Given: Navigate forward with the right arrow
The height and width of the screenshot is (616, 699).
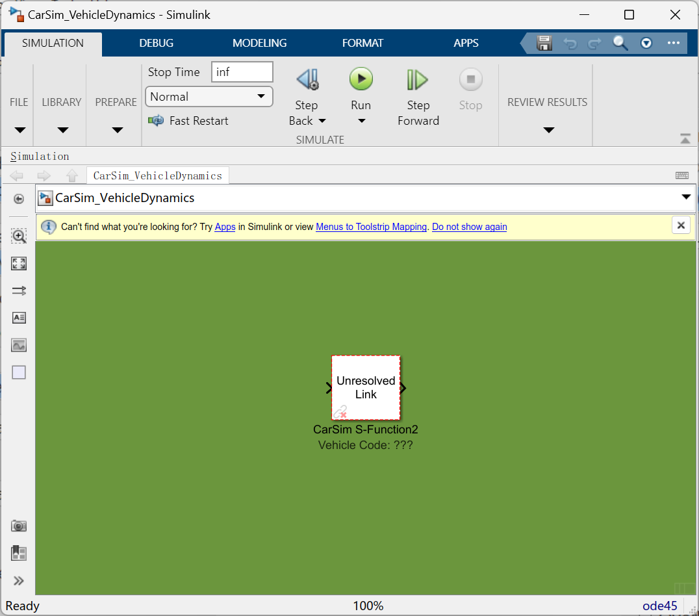Looking at the screenshot, I should pyautogui.click(x=44, y=175).
